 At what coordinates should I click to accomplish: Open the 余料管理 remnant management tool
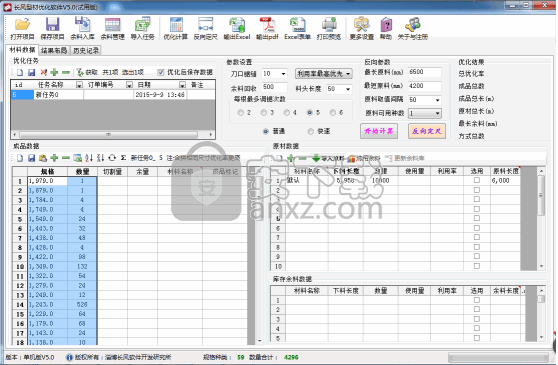[x=112, y=29]
